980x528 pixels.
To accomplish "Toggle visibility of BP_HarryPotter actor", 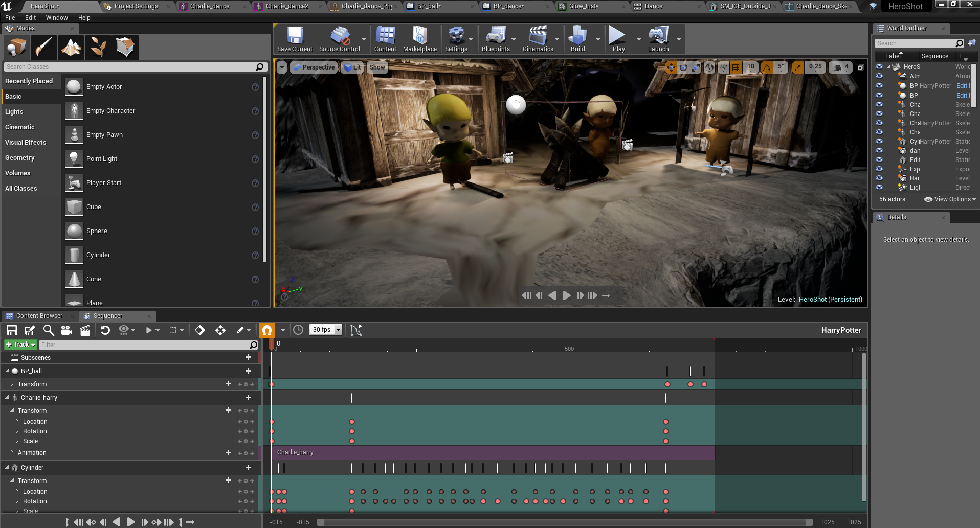I will (x=879, y=86).
